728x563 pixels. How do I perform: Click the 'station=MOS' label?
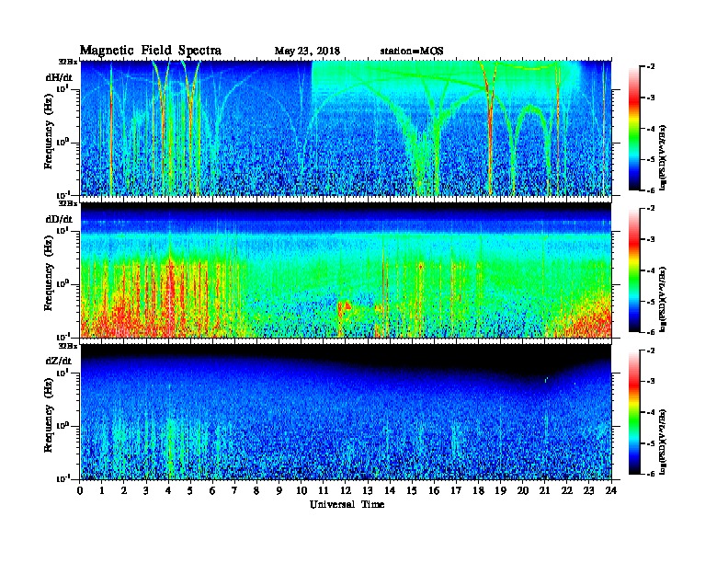[x=412, y=52]
